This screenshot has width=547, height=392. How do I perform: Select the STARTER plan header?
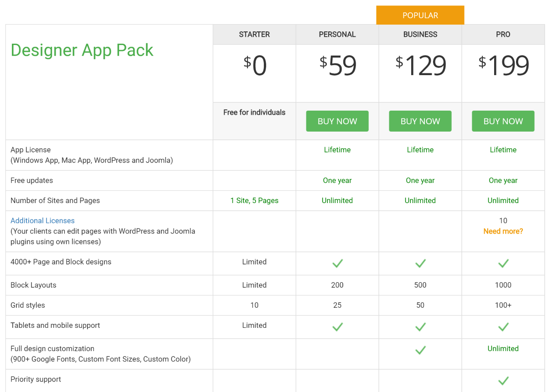(x=254, y=35)
